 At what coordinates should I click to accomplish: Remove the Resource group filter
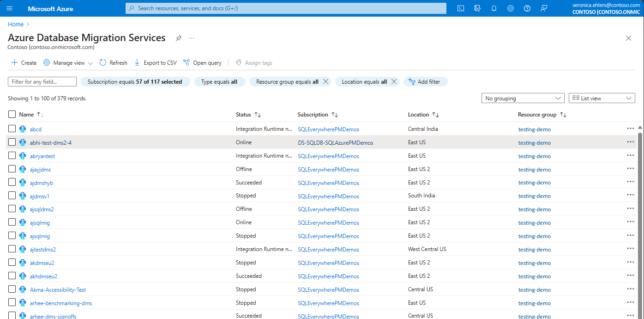[x=325, y=82]
